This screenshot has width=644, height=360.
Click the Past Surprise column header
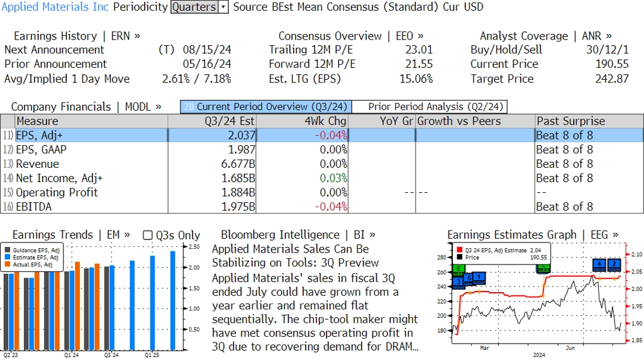[x=589, y=121]
